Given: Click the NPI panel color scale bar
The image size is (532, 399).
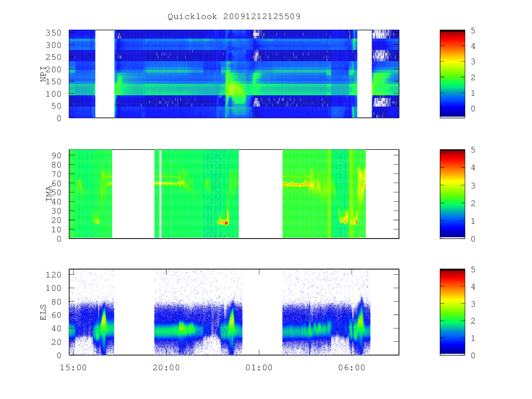Looking at the screenshot, I should [x=452, y=74].
